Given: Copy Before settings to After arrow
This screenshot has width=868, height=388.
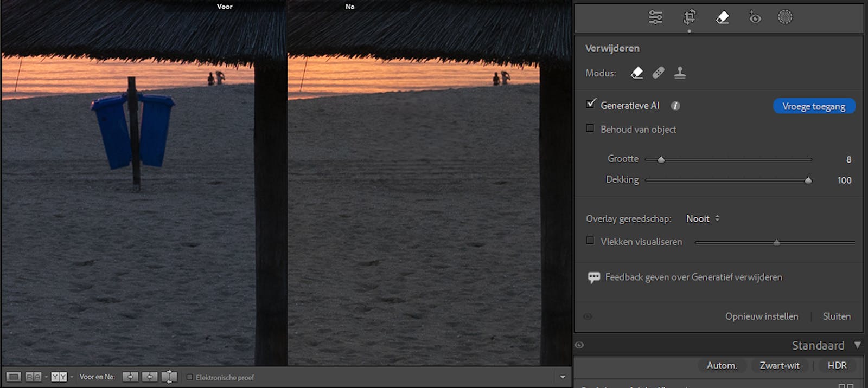Looking at the screenshot, I should (130, 377).
